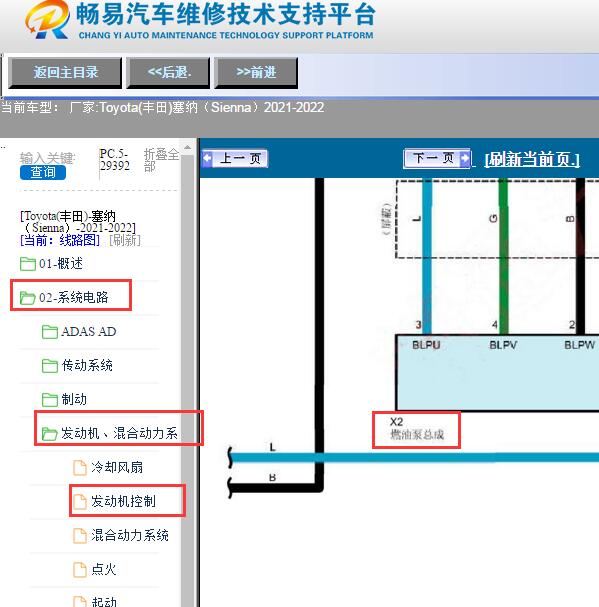Screen dimensions: 599x607
Task: Click the 01-概述 folder icon
Action: (x=27, y=264)
